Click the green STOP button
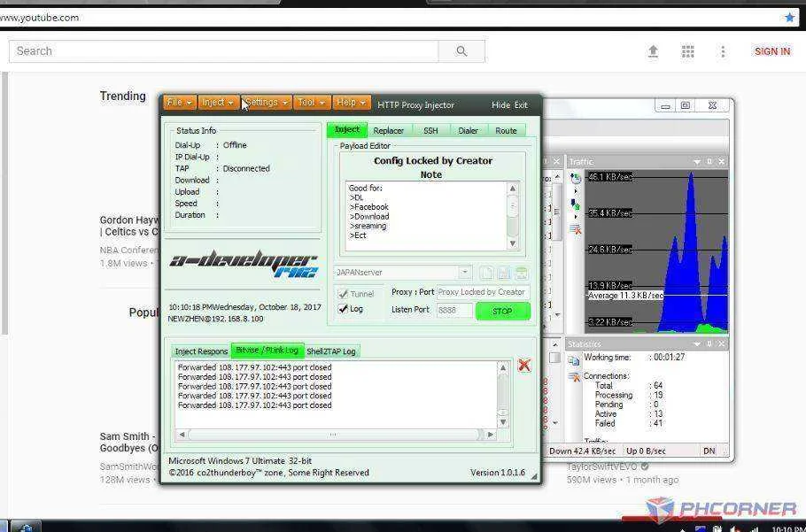 point(502,312)
